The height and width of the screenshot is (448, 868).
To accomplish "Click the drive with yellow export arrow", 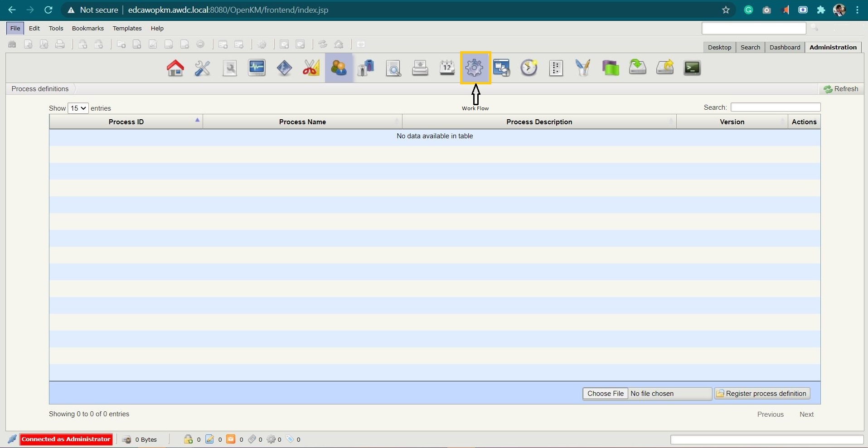I will [665, 68].
